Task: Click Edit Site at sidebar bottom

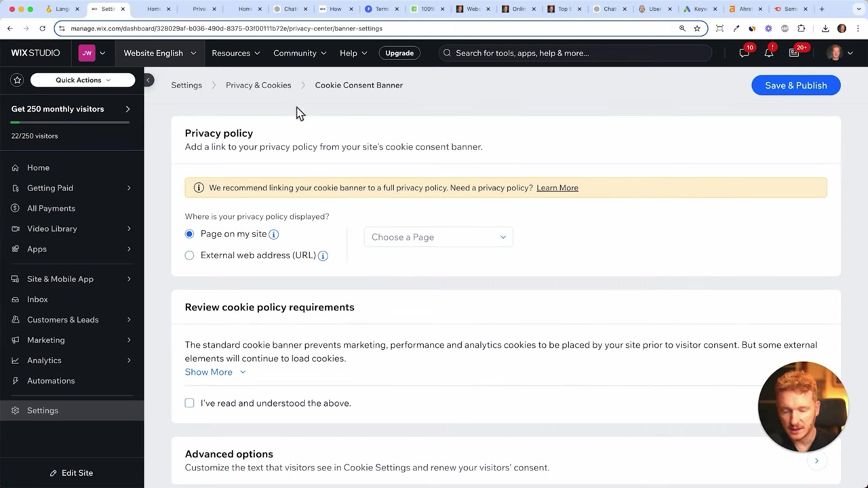Action: (72, 473)
